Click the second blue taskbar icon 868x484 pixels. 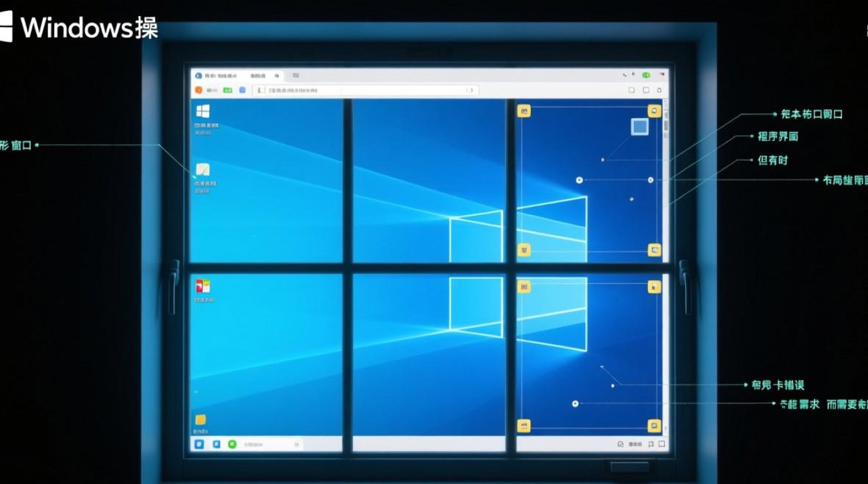(x=216, y=444)
